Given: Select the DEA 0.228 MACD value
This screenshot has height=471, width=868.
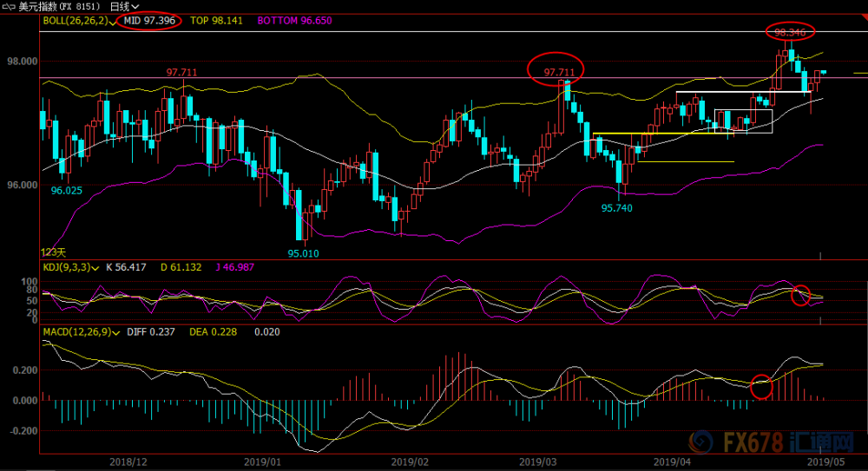Looking at the screenshot, I should (214, 332).
